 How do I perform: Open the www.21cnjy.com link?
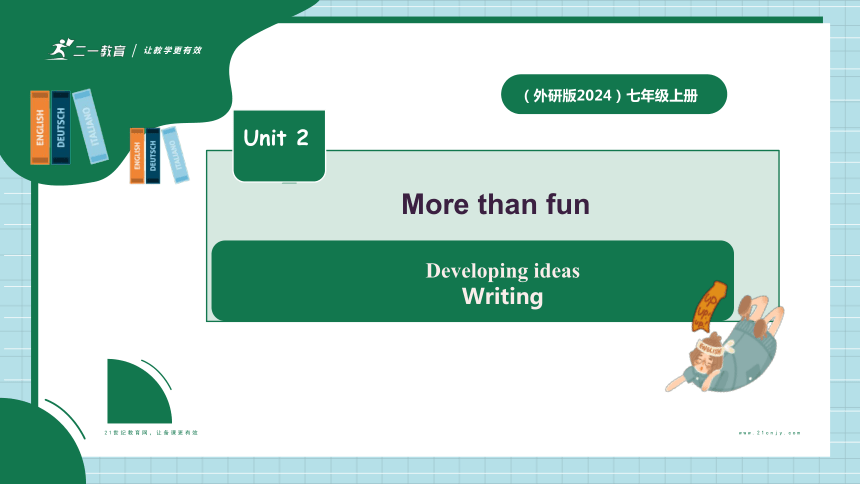[x=770, y=433]
